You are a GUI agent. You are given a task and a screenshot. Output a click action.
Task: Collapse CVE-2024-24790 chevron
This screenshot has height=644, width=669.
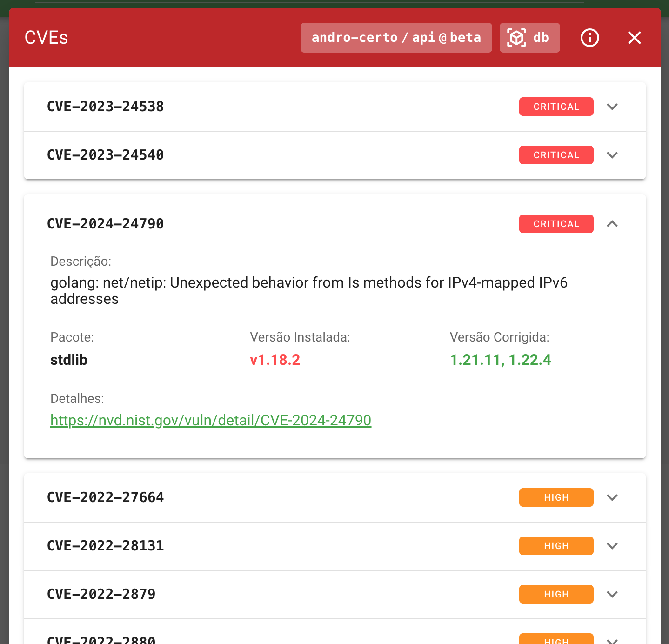612,224
